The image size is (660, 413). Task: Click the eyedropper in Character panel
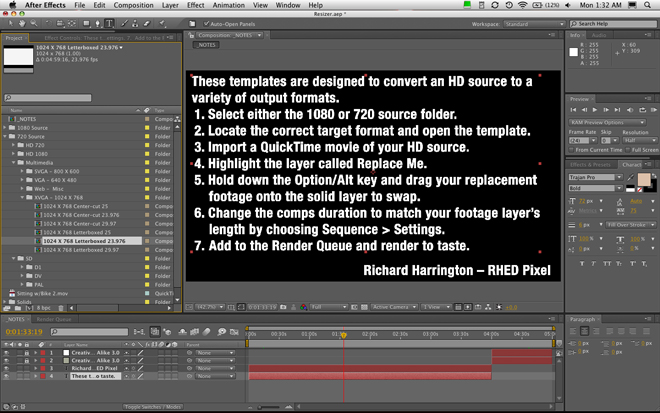point(631,177)
